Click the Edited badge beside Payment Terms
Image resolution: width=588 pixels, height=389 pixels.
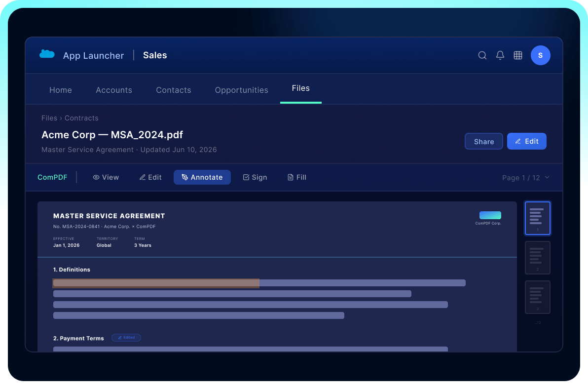[126, 338]
